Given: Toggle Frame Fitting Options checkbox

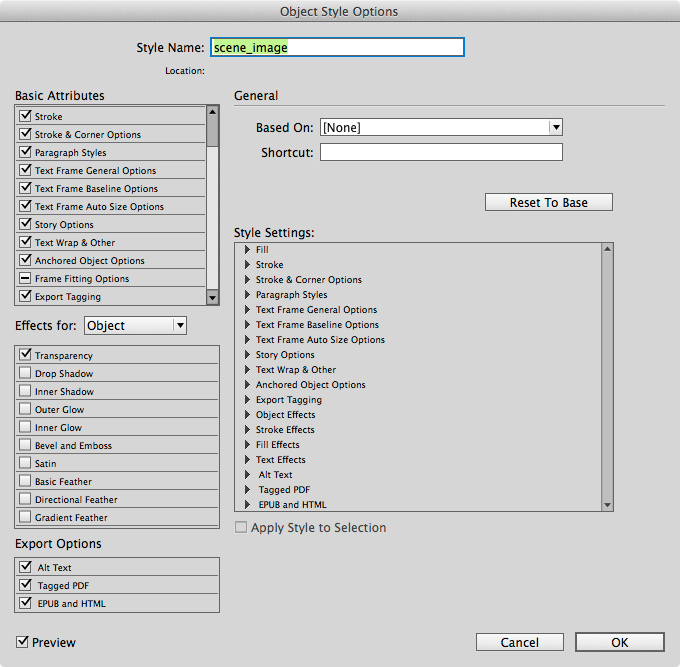Looking at the screenshot, I should point(26,278).
